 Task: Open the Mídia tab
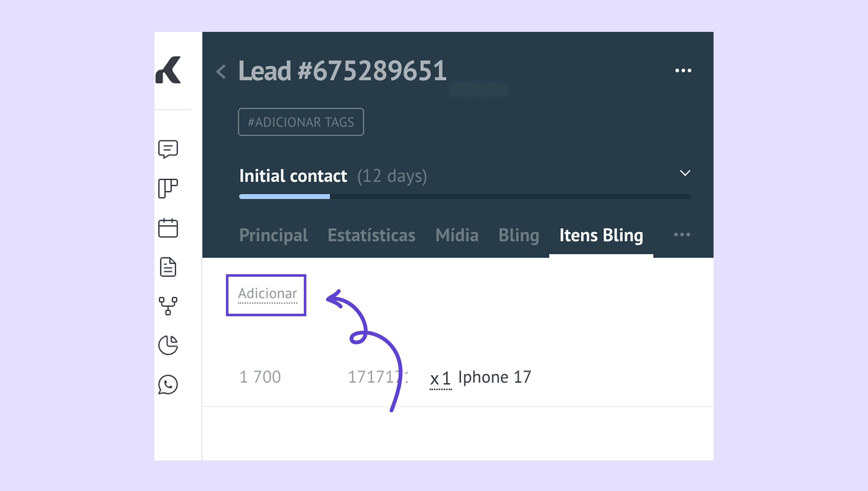[x=457, y=235]
